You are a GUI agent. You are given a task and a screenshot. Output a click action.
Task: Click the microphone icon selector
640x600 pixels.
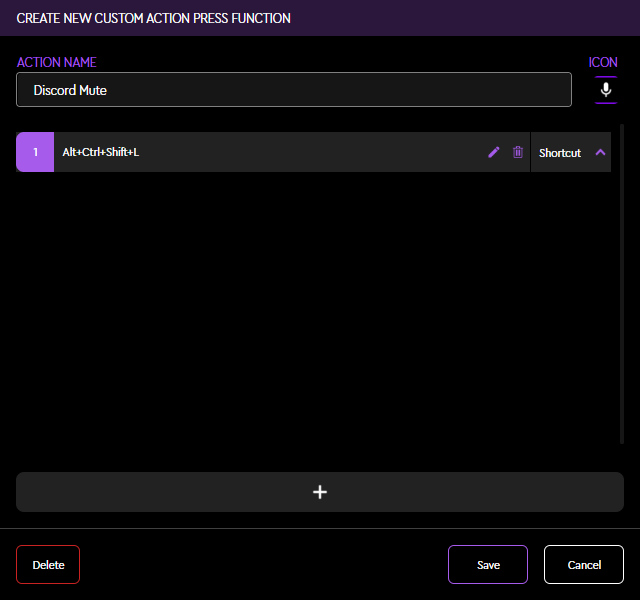(x=606, y=90)
